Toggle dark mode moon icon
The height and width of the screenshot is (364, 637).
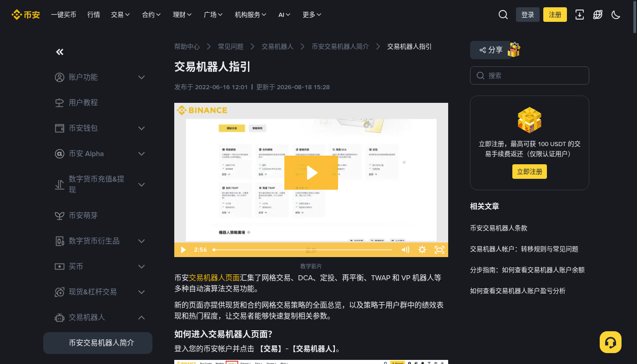616,15
